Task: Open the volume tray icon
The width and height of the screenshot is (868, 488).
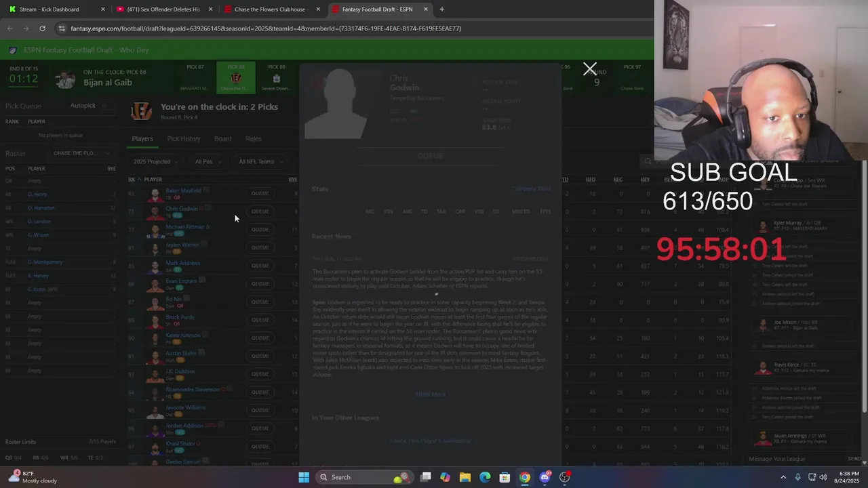Action: pyautogui.click(x=823, y=477)
